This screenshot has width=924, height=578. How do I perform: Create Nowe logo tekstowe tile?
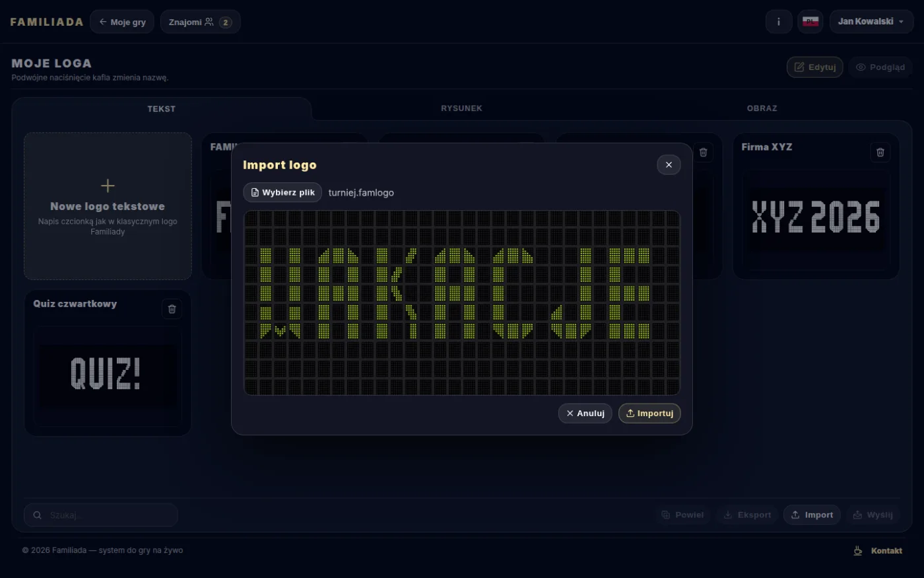pos(108,206)
